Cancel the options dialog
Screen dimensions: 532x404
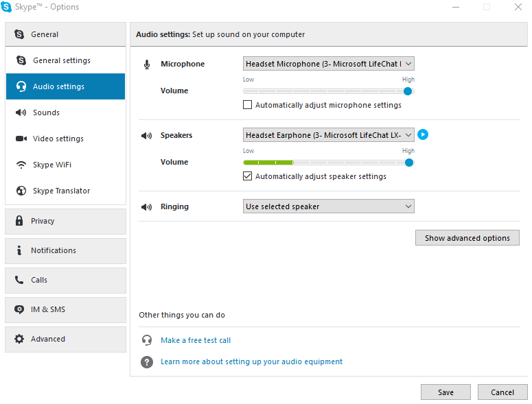(x=502, y=392)
